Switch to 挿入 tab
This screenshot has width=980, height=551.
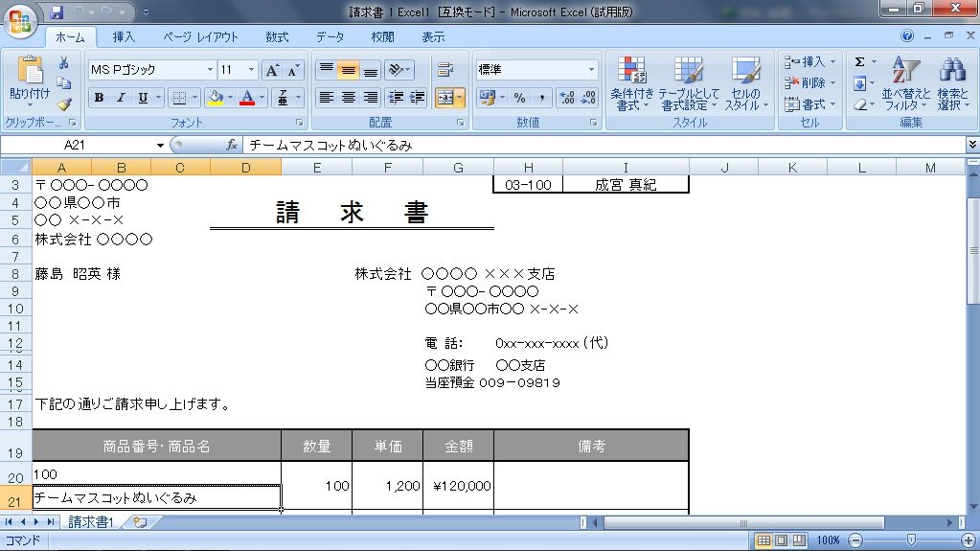click(124, 37)
